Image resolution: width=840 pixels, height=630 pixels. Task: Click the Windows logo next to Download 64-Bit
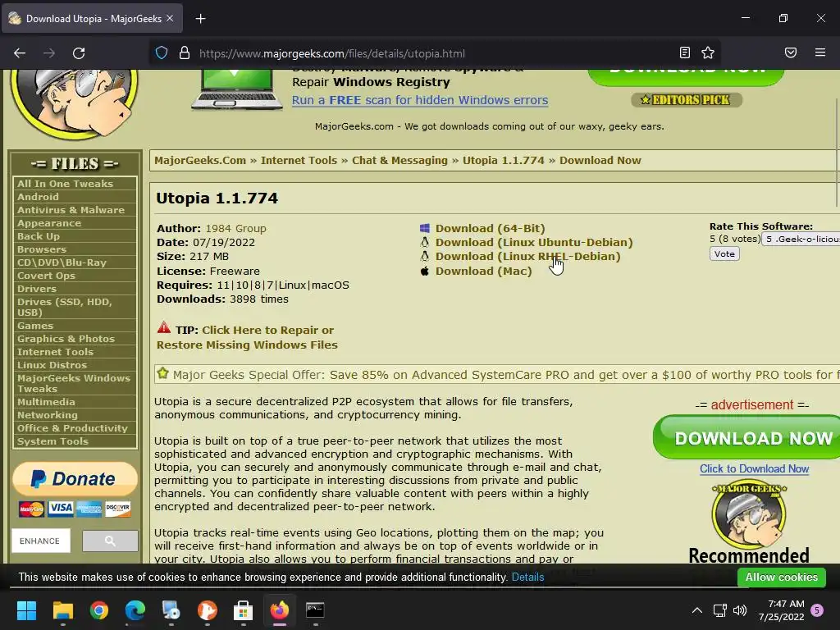click(425, 228)
